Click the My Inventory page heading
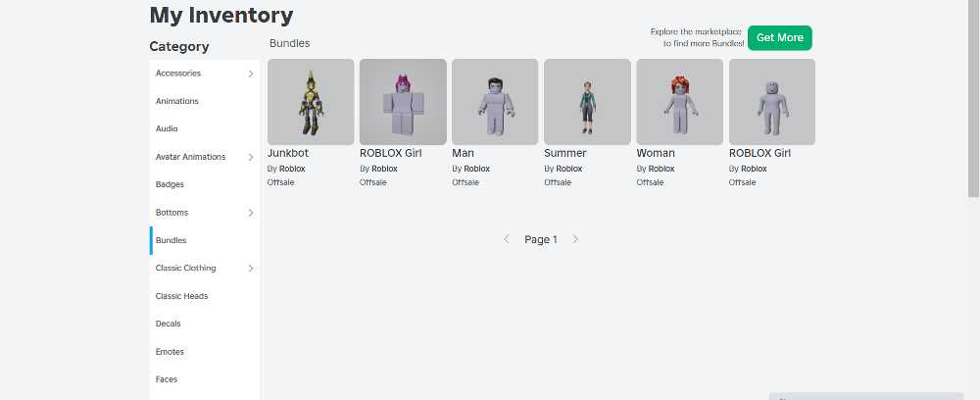 221,15
